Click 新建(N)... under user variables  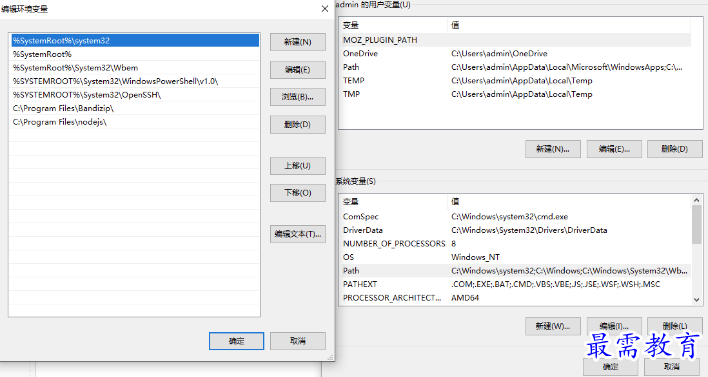point(553,149)
